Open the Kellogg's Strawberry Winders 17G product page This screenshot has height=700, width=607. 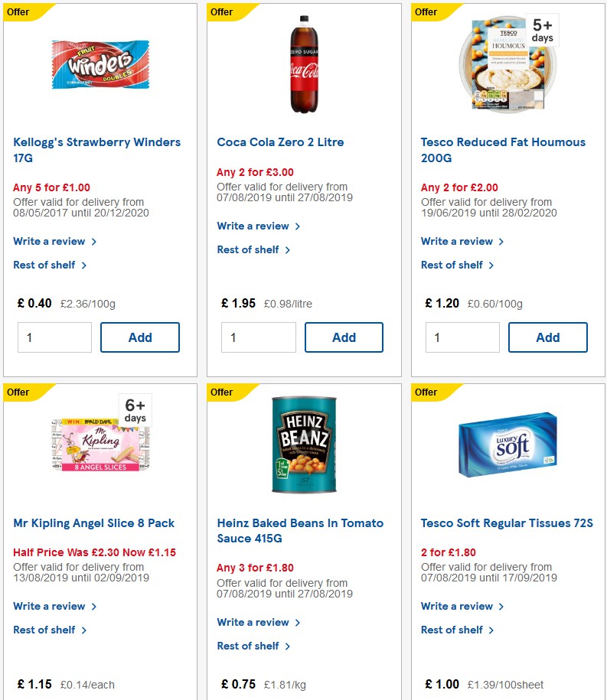96,150
